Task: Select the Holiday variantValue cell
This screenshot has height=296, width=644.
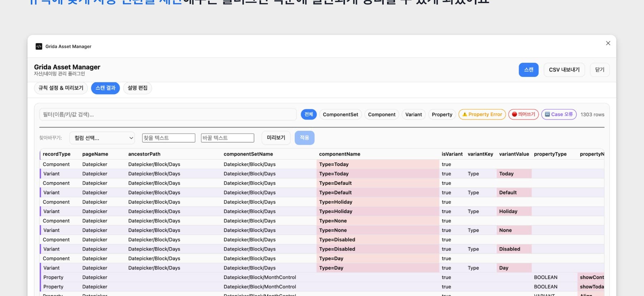Action: pyautogui.click(x=514, y=211)
